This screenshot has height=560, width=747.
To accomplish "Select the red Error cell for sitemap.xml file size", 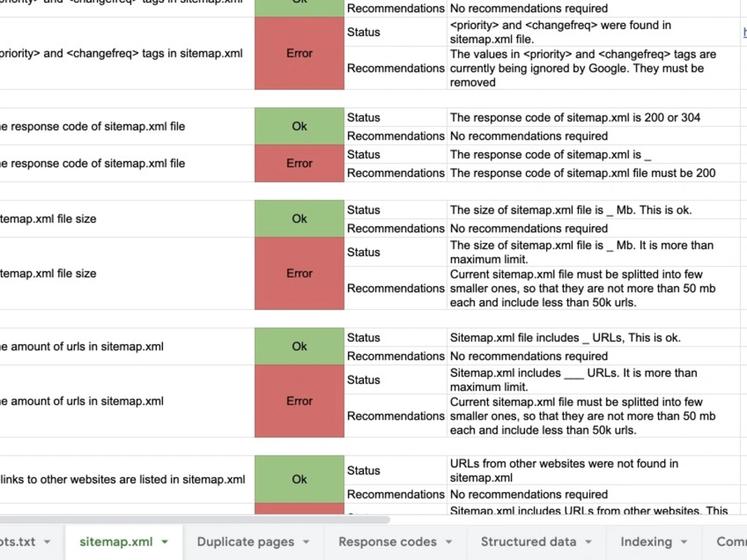I will 300,273.
